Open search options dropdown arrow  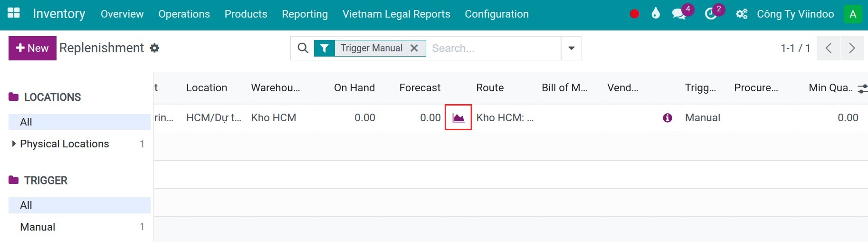(571, 48)
